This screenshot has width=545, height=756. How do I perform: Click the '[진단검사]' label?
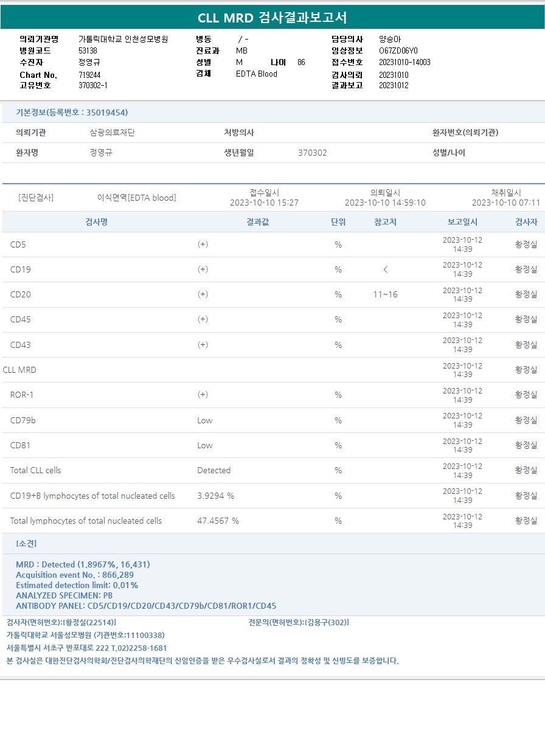pyautogui.click(x=36, y=198)
